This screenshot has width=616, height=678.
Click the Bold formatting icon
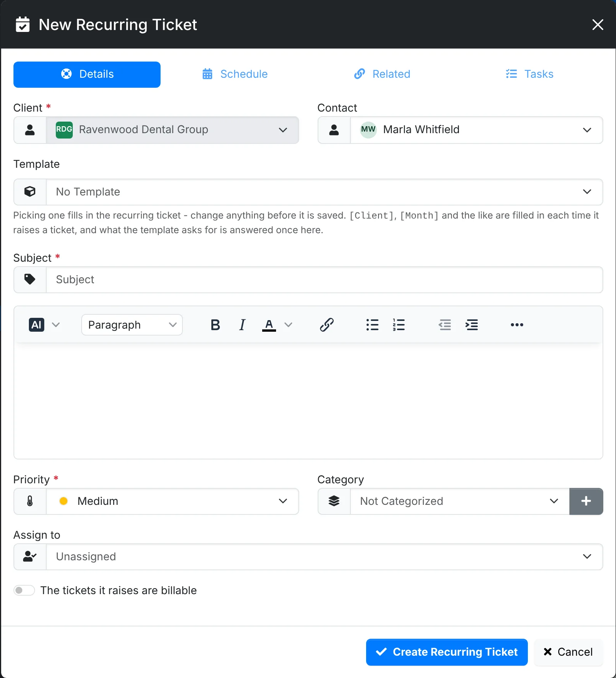coord(215,325)
